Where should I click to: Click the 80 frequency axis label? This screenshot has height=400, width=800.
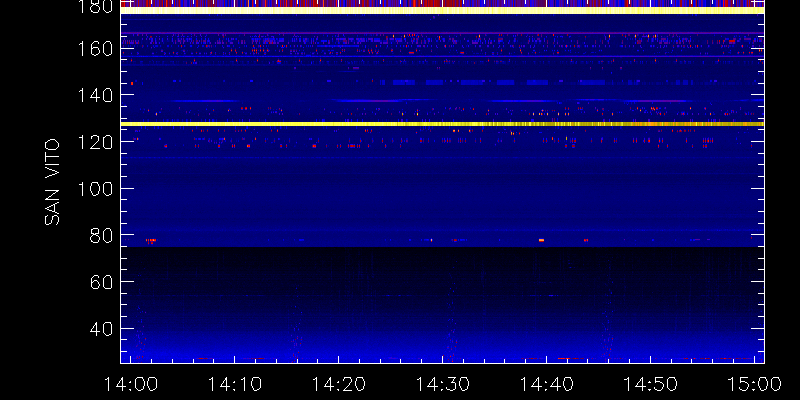coord(101,235)
